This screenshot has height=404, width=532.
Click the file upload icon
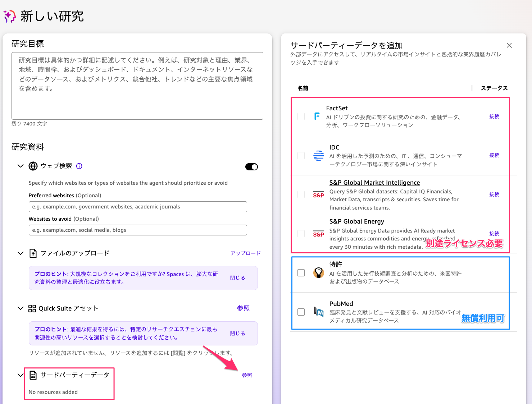tap(33, 253)
